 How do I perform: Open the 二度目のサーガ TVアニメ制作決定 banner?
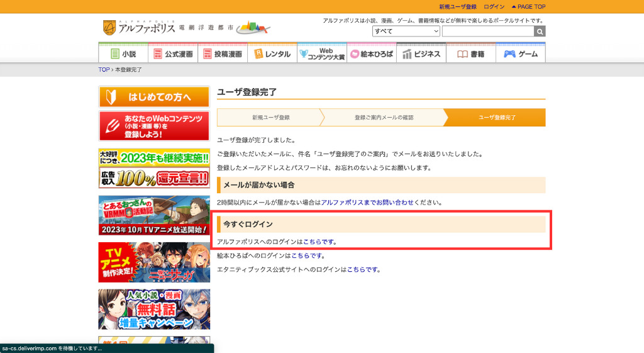click(154, 262)
